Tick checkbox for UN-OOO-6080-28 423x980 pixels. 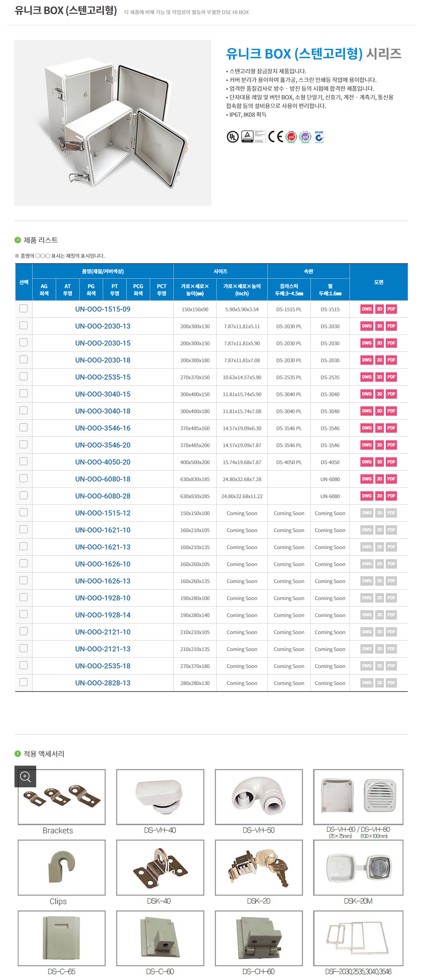(x=24, y=495)
